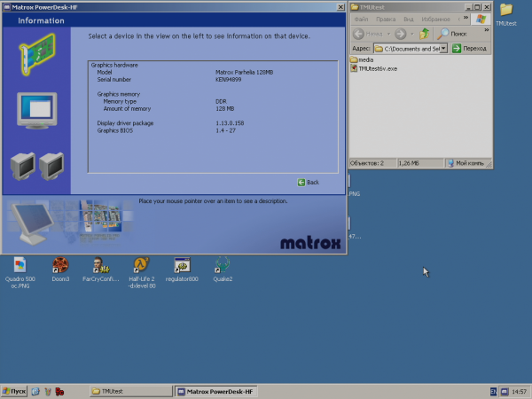Click the Back button in PowerDesk
The width and height of the screenshot is (532, 399).
click(x=309, y=183)
